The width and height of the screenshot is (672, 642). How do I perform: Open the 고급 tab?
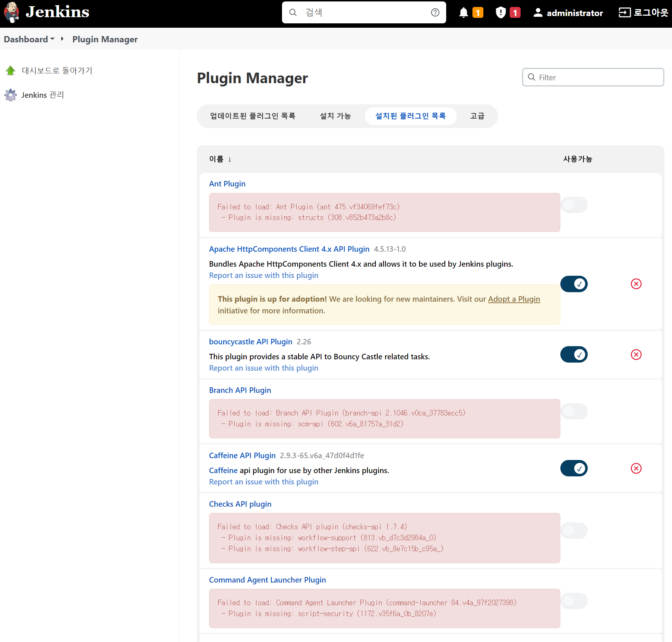477,116
